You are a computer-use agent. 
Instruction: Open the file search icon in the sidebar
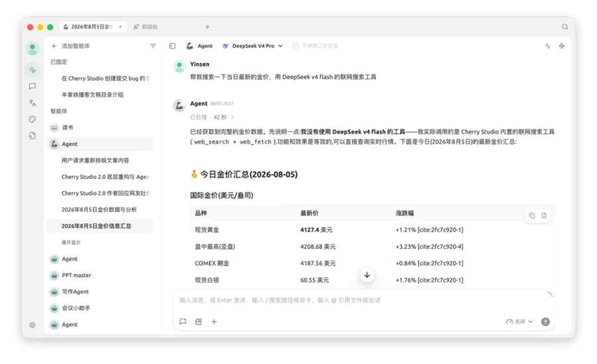(x=33, y=135)
